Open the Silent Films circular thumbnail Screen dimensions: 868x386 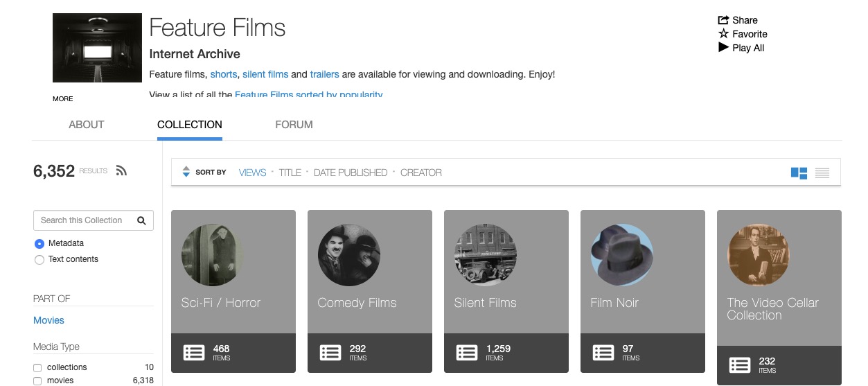pyautogui.click(x=485, y=255)
